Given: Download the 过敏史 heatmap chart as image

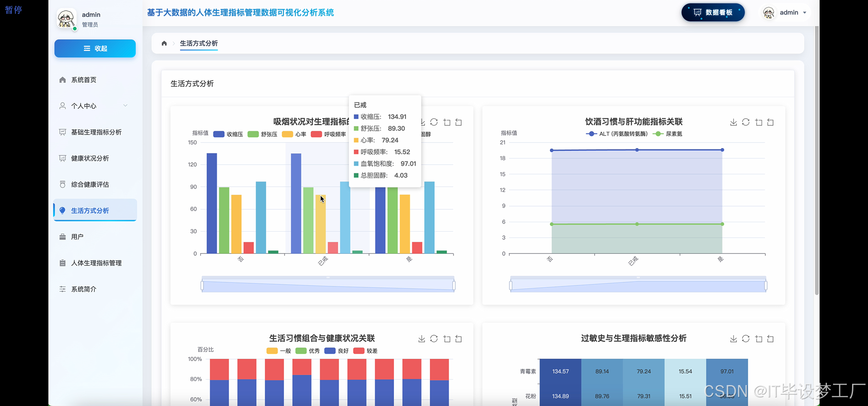Looking at the screenshot, I should (733, 339).
